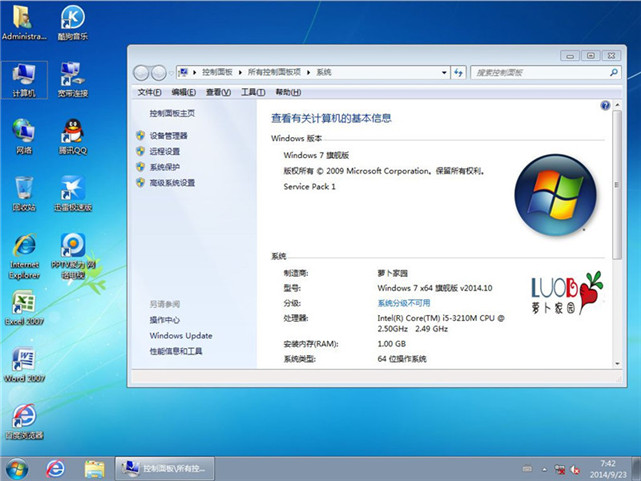Click the keyboard input tray icon

tap(528, 469)
